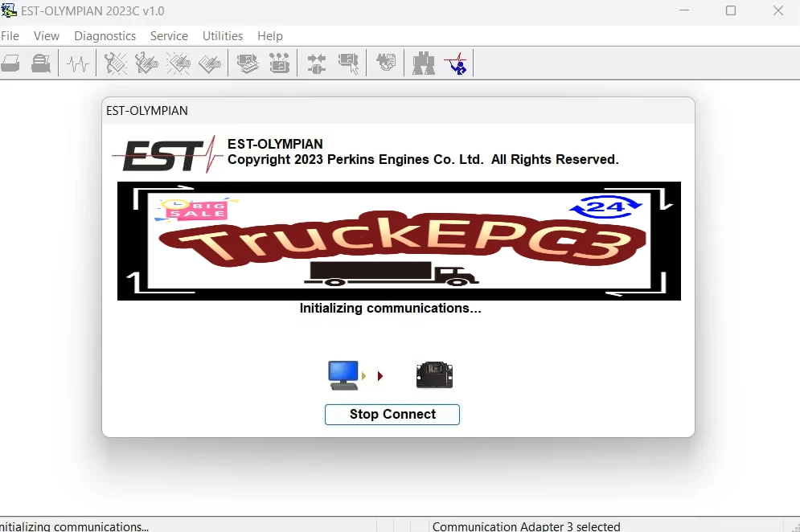Screen dimensions: 800x532
Task: Open Active Diagnostic Codes stethoscope icon
Action: [x=115, y=63]
